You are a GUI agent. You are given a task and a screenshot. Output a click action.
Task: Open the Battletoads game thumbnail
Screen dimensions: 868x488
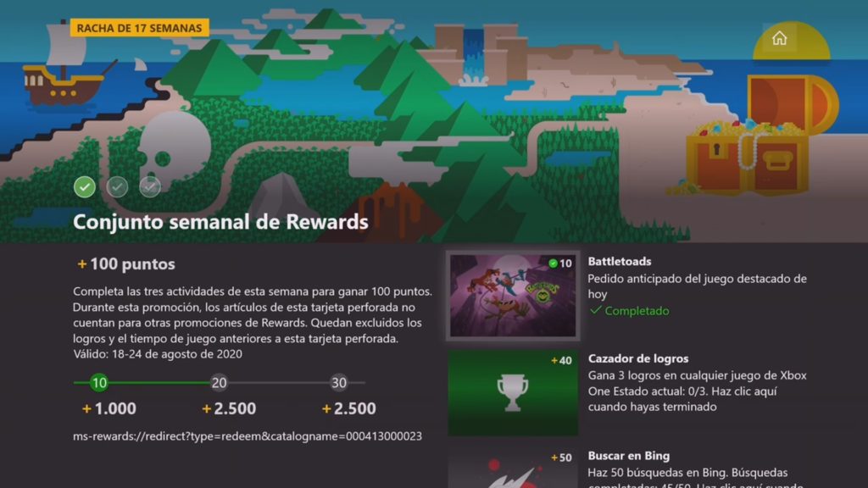click(x=513, y=296)
